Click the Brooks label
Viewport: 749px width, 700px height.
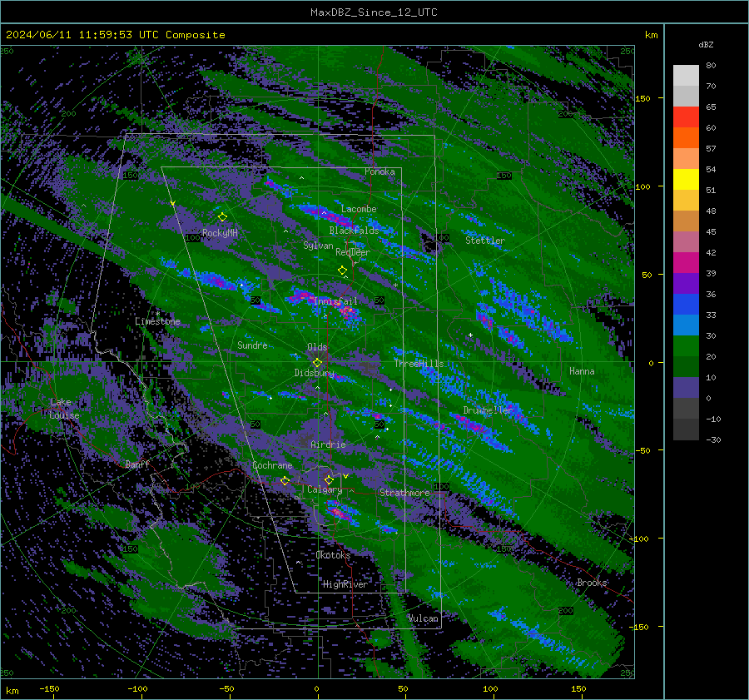click(592, 583)
